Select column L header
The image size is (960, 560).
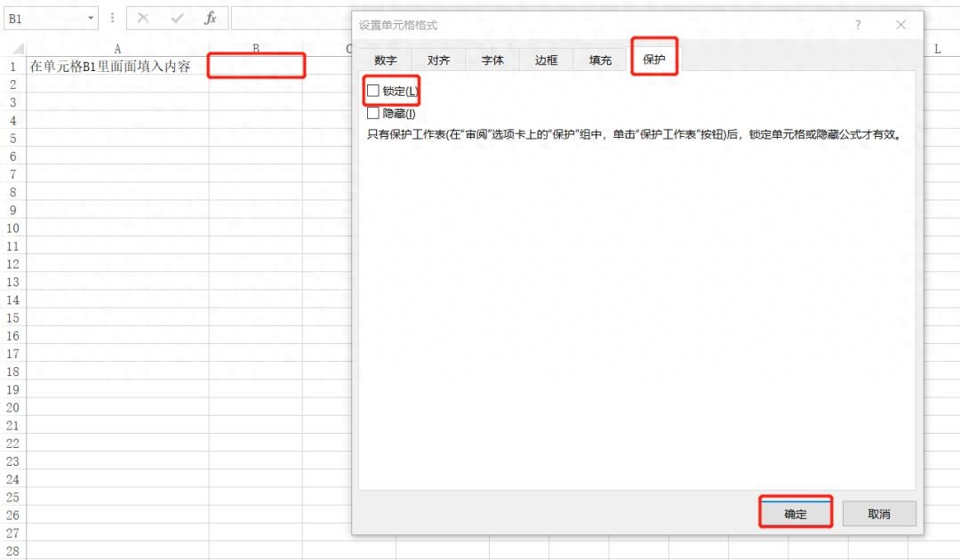coord(938,49)
